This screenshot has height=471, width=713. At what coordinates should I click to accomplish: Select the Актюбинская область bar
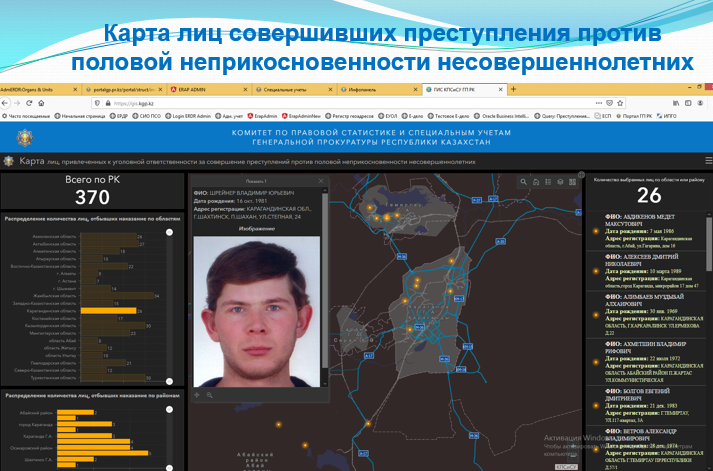click(110, 244)
